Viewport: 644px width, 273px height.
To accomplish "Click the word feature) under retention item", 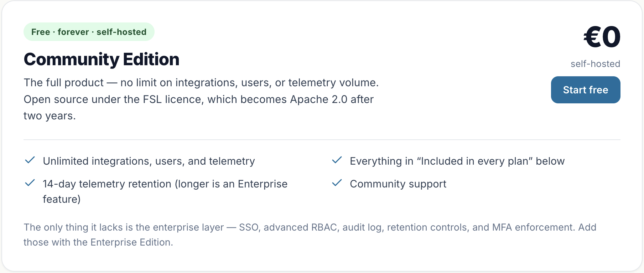I will 62,199.
